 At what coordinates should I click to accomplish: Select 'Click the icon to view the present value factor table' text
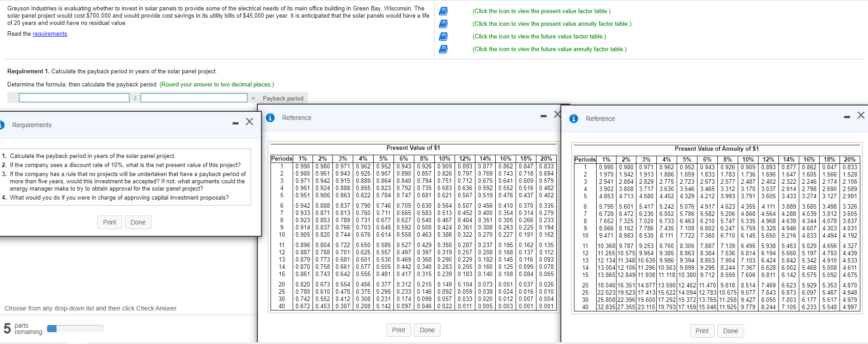[x=541, y=11]
